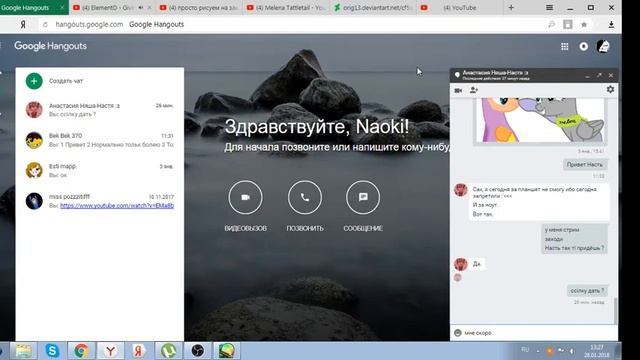
Task: Click ПОЗВОНИТЬ label
Action: pos(305,229)
